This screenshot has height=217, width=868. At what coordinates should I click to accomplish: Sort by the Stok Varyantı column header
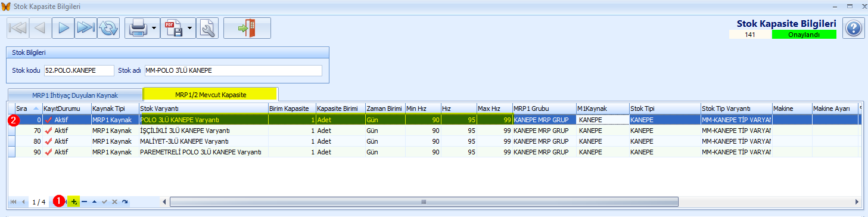pyautogui.click(x=203, y=108)
